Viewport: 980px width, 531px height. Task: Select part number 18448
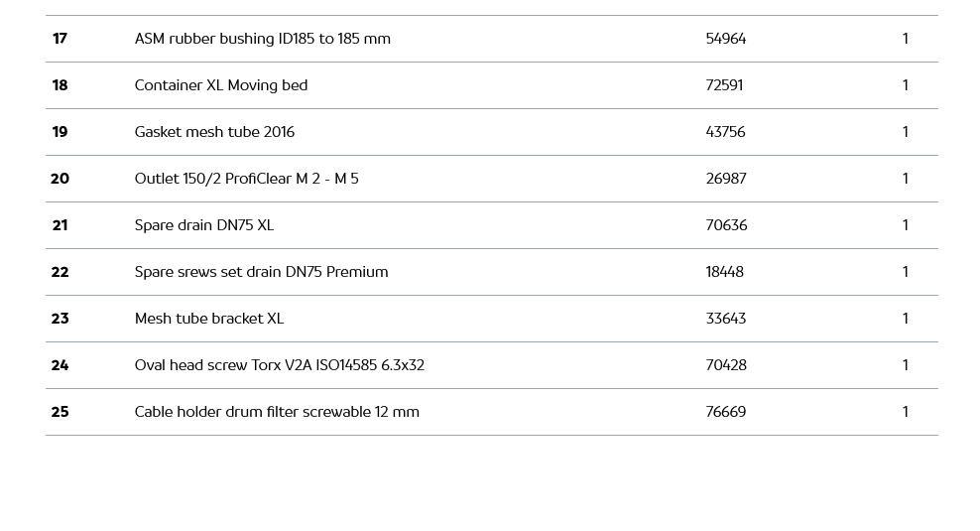pyautogui.click(x=724, y=272)
